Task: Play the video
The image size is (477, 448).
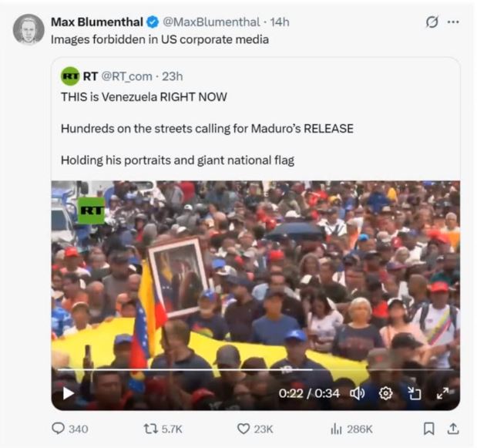Action: [68, 393]
